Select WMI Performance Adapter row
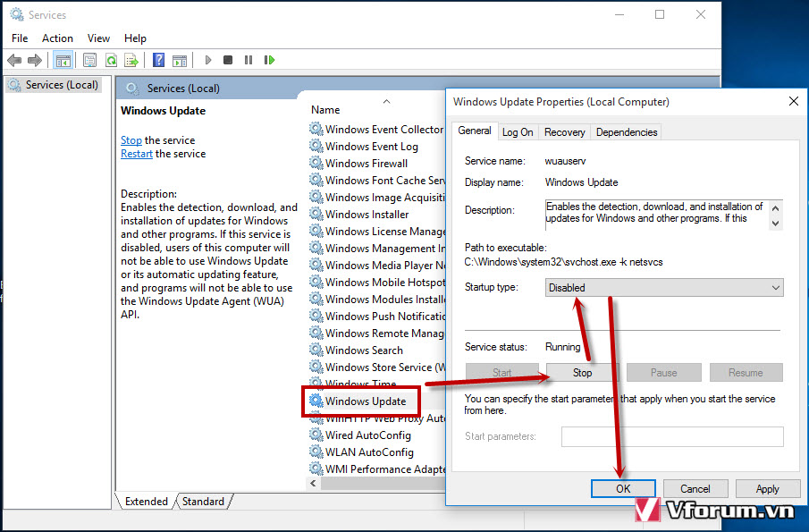Screen dimensions: 809x532 [377, 469]
